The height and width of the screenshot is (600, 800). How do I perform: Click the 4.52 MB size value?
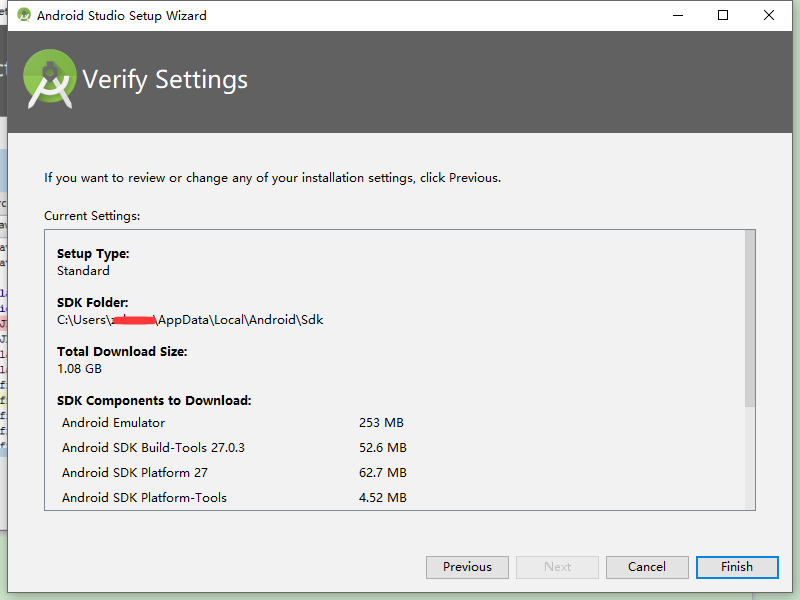[383, 497]
